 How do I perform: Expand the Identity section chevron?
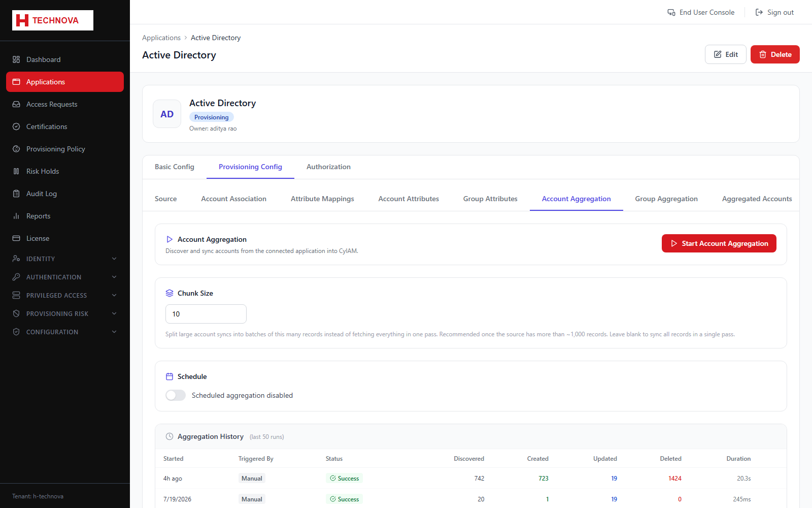(114, 259)
